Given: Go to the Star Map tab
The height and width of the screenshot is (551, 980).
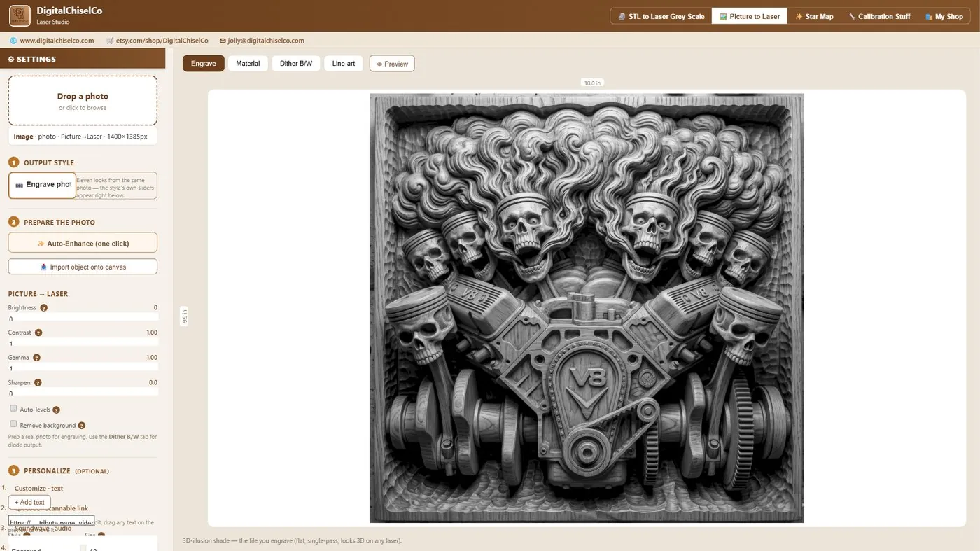Looking at the screenshot, I should tap(814, 16).
